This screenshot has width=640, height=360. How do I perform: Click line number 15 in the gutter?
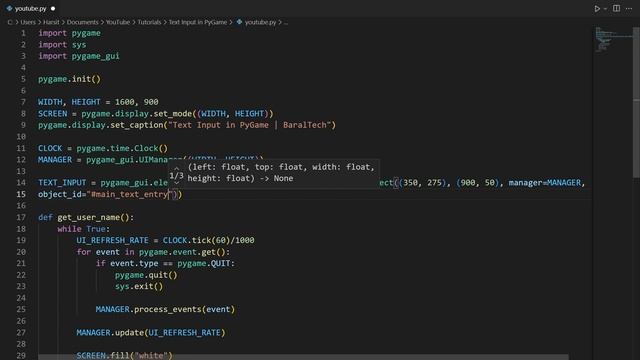pyautogui.click(x=21, y=194)
